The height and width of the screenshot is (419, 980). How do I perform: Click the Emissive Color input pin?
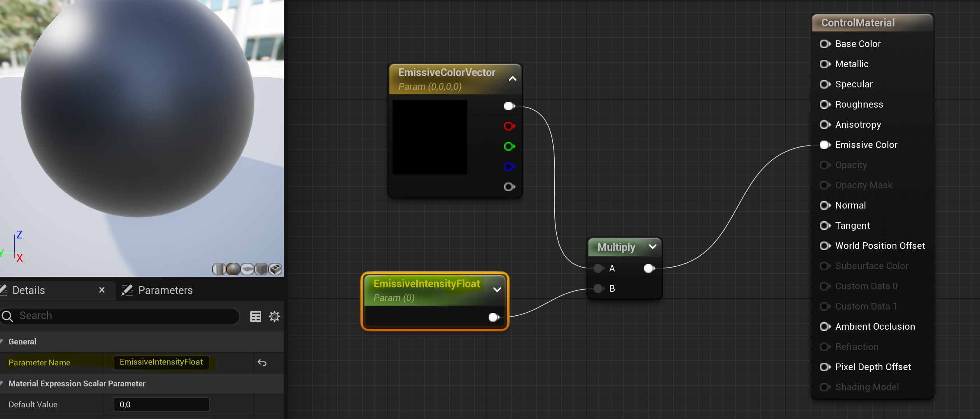click(824, 145)
